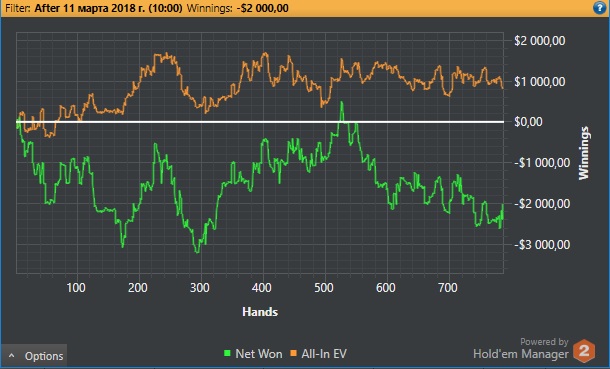Click the 400 hands x-axis label
Viewport: 610px width, 369px height.
262,288
